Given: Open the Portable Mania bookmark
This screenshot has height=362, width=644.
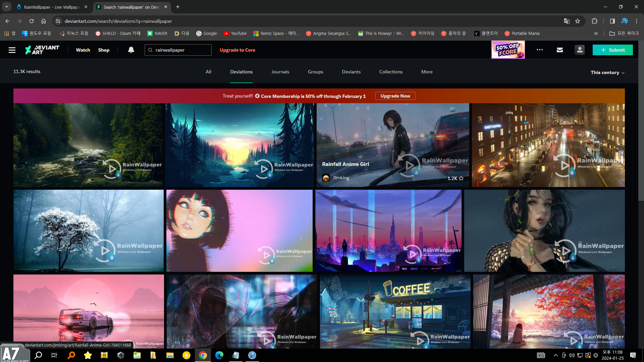Looking at the screenshot, I should point(522,34).
